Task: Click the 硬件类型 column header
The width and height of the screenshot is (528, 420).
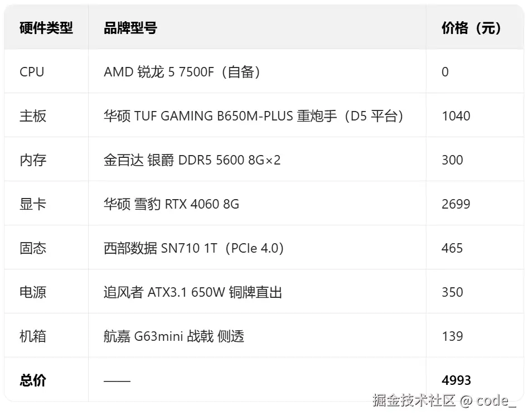Action: point(46,28)
